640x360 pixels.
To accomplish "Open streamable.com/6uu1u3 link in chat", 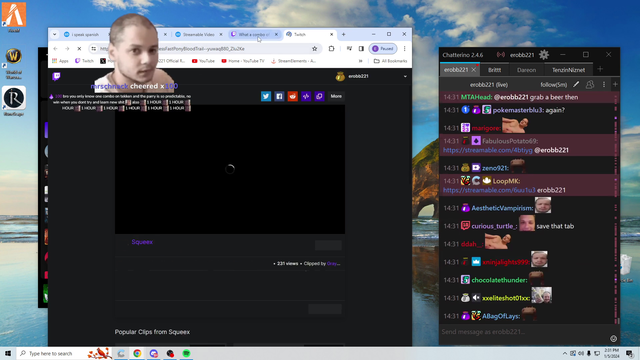I will point(489,190).
